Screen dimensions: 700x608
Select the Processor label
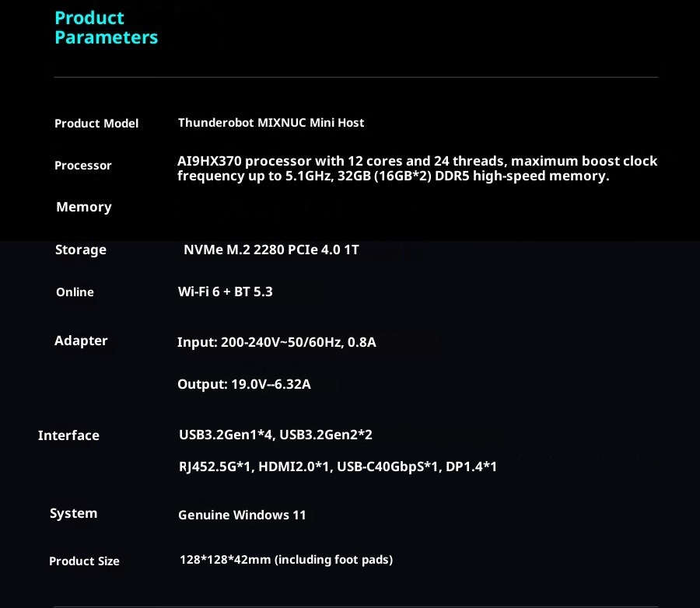pos(83,166)
